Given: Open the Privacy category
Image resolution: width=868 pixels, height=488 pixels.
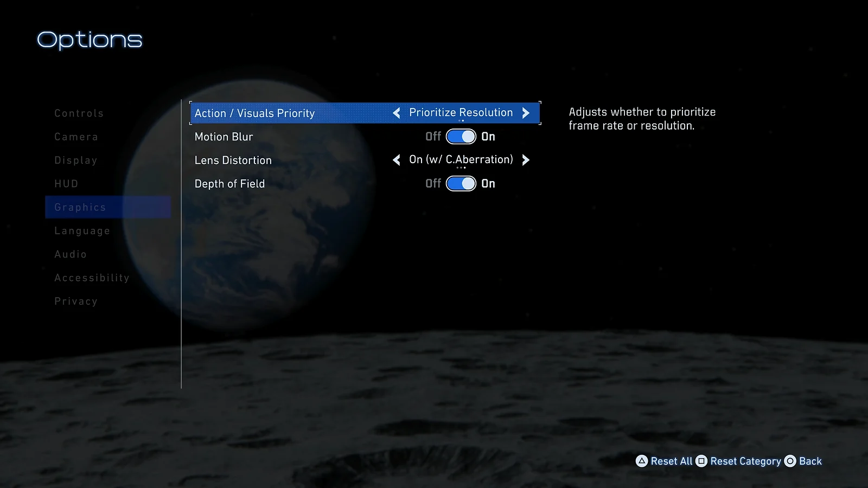Looking at the screenshot, I should (x=76, y=301).
